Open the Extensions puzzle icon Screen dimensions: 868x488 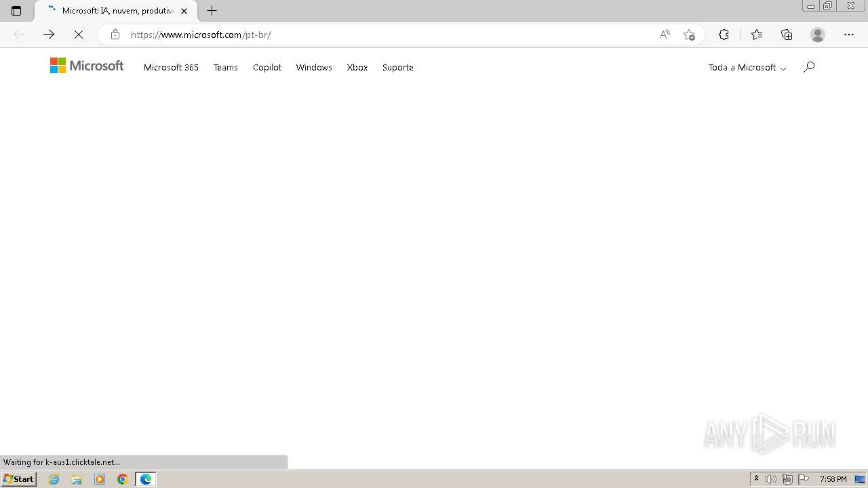click(x=724, y=35)
